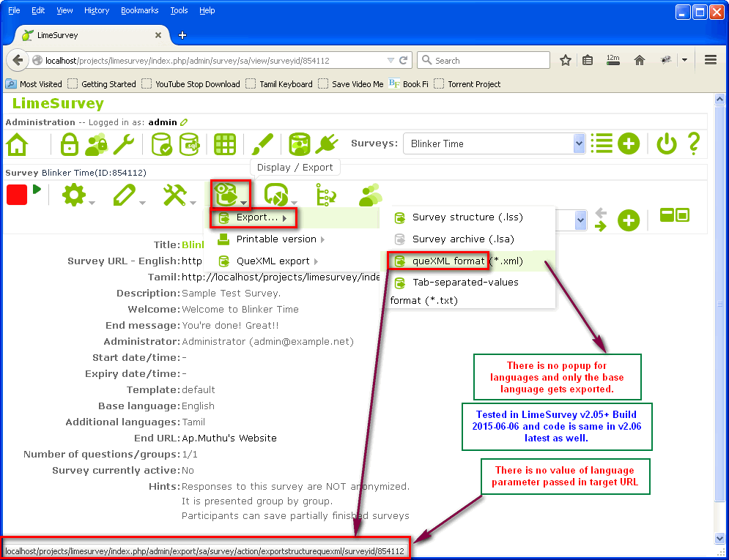729x560 pixels.
Task: Open user groups icon in admin toolbar
Action: 96,144
